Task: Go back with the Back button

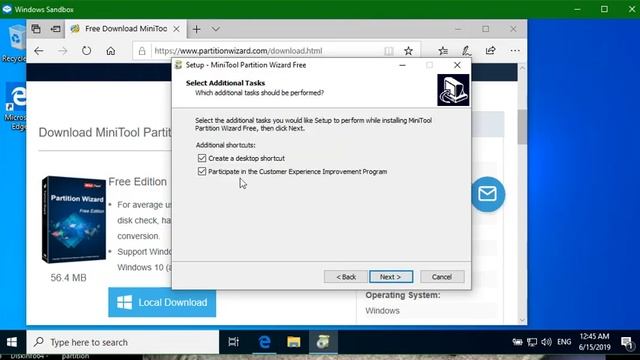Action: pyautogui.click(x=346, y=277)
